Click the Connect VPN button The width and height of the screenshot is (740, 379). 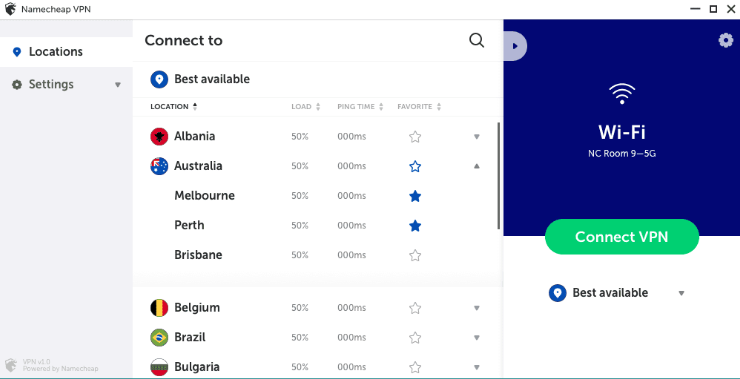coord(622,236)
